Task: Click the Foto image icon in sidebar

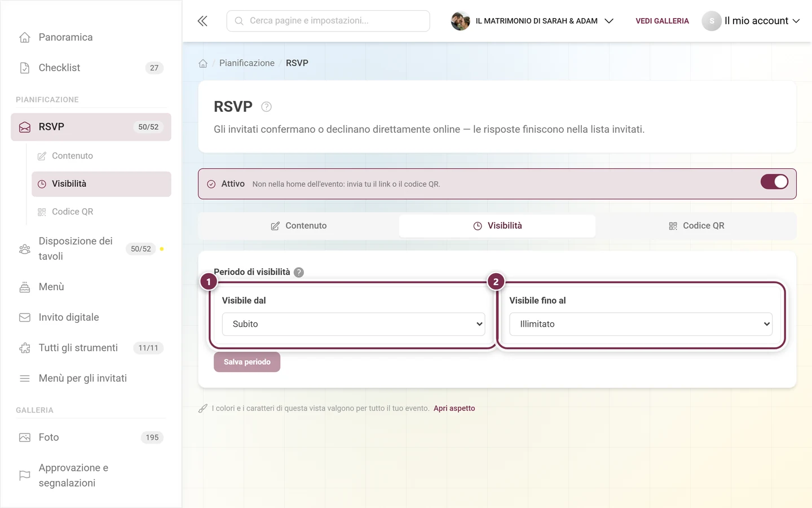Action: click(25, 437)
